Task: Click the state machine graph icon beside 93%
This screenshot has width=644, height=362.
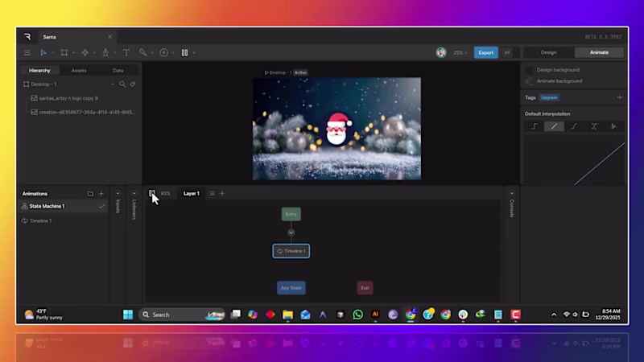Action: pyautogui.click(x=152, y=193)
